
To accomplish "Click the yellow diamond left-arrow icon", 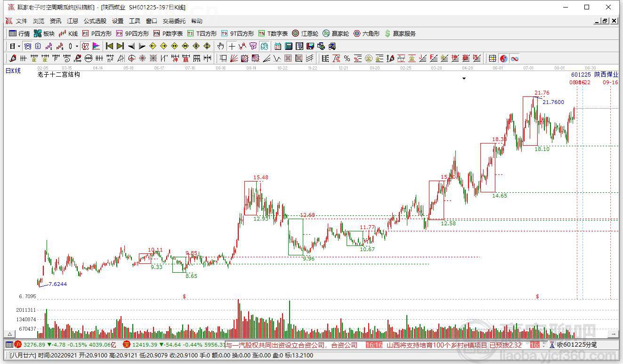I will 153,46.
